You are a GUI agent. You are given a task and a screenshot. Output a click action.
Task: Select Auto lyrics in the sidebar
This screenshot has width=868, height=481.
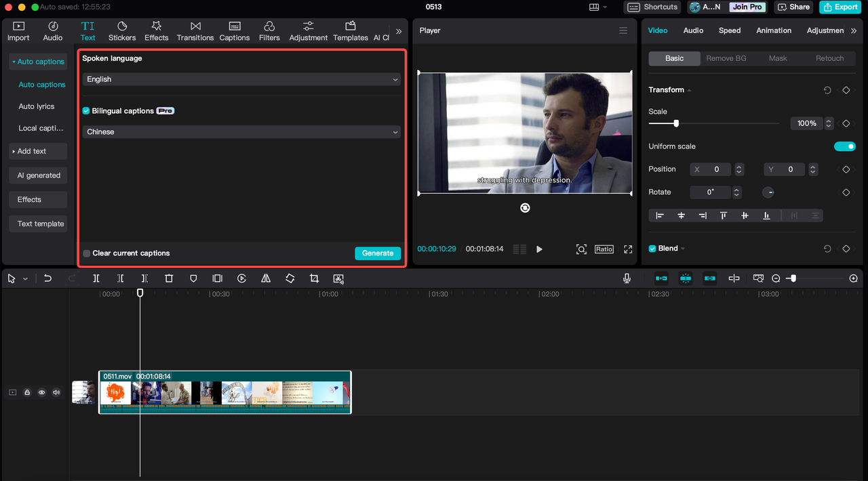tap(37, 106)
